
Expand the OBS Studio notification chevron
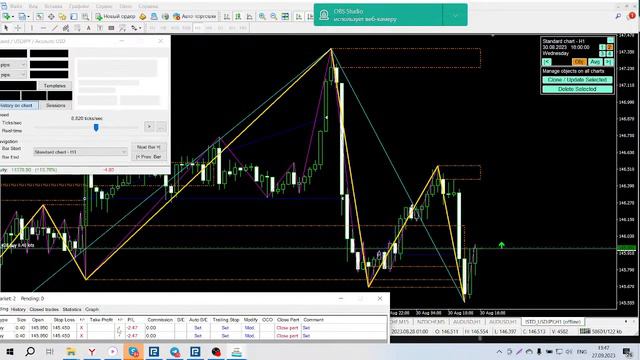click(455, 15)
